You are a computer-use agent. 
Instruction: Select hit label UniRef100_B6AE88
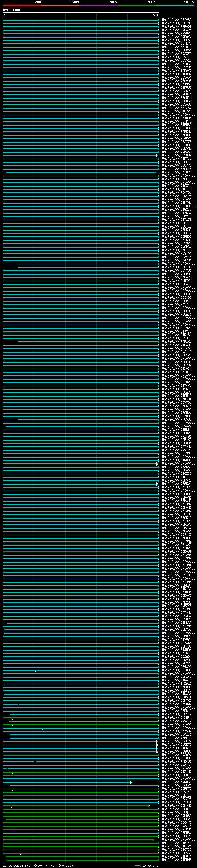(x=177, y=311)
